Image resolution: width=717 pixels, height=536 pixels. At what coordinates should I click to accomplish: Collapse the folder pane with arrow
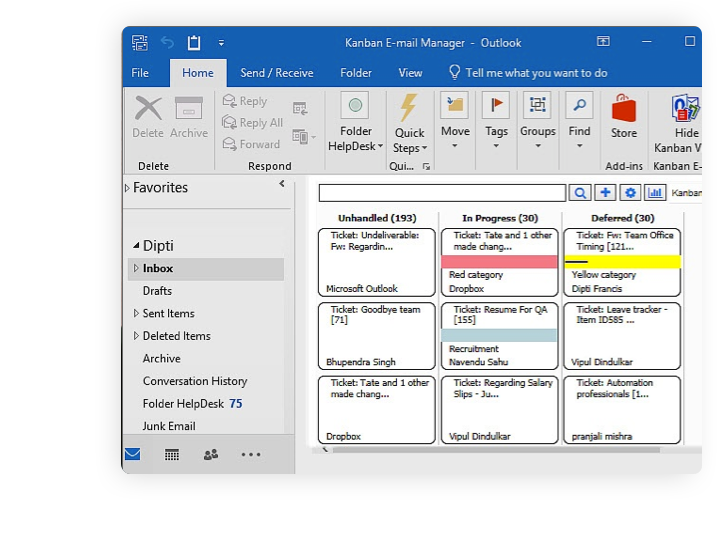282,183
